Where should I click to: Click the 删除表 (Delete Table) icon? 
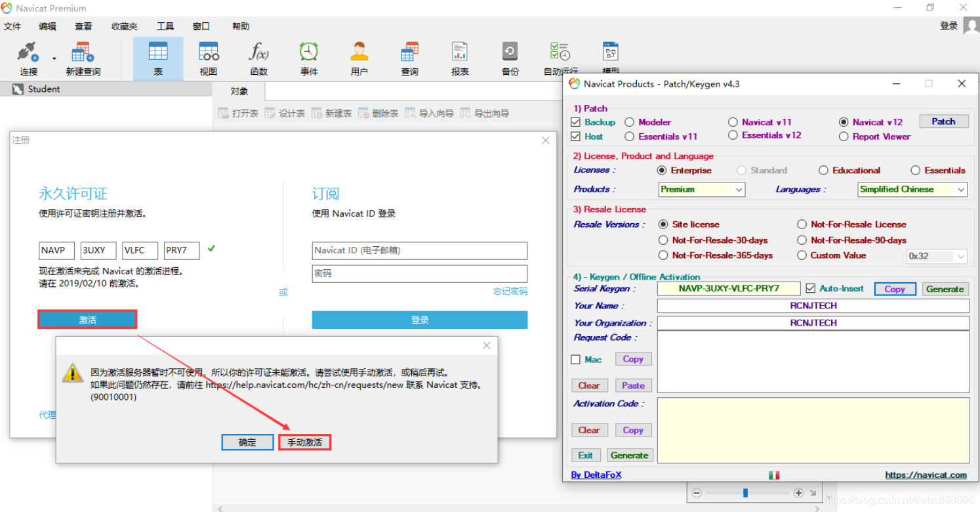(x=363, y=113)
